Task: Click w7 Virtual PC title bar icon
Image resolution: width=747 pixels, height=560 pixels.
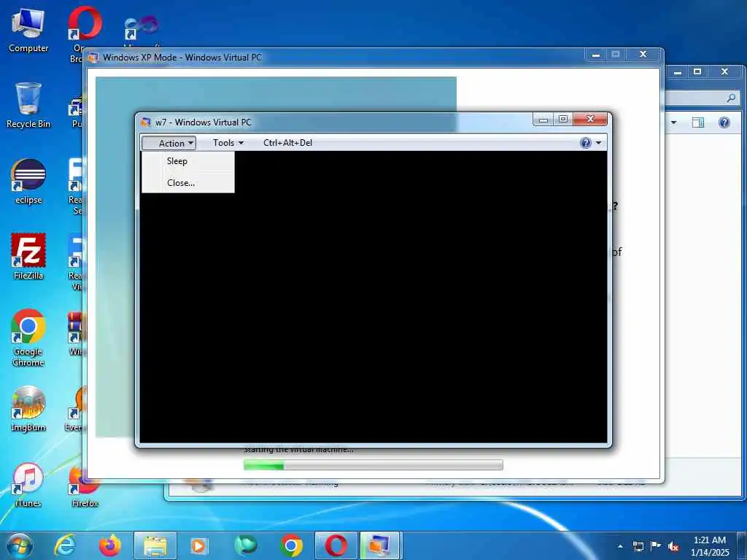Action: (146, 122)
